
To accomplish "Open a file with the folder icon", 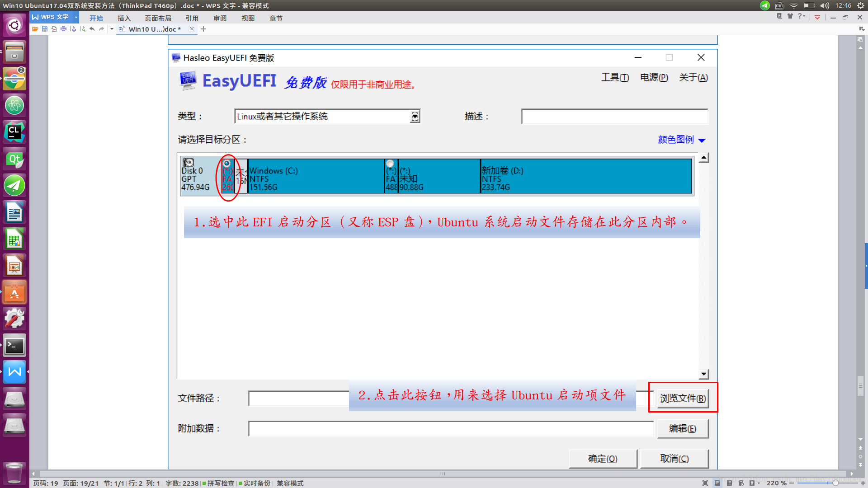I will click(35, 29).
